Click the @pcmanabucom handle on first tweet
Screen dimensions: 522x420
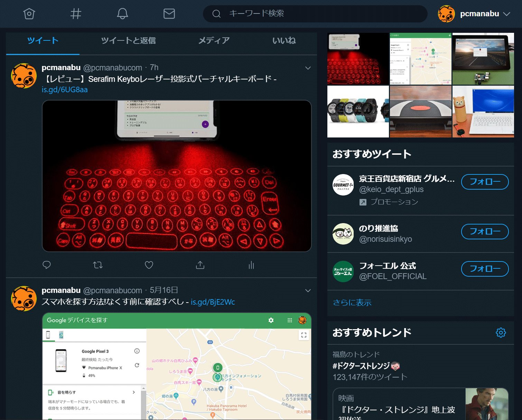(x=113, y=68)
